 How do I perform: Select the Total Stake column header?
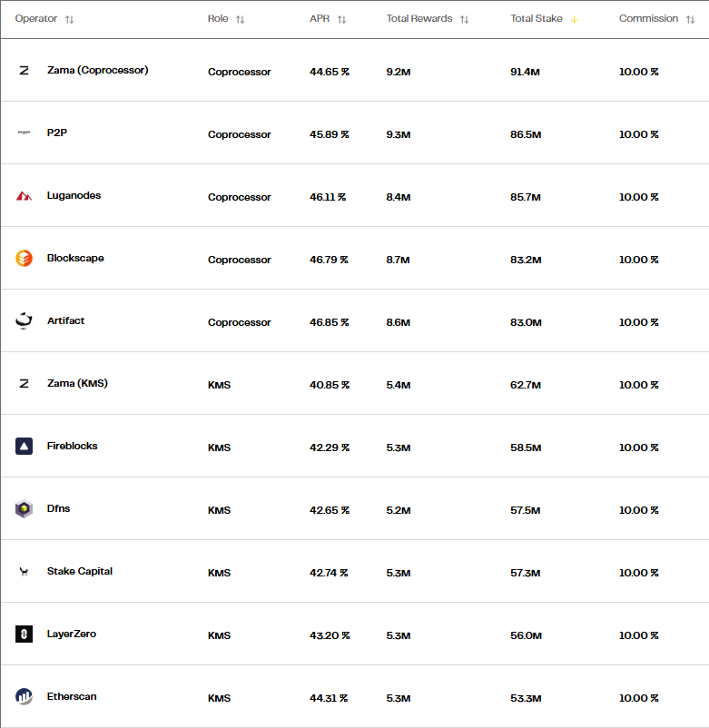pyautogui.click(x=537, y=17)
